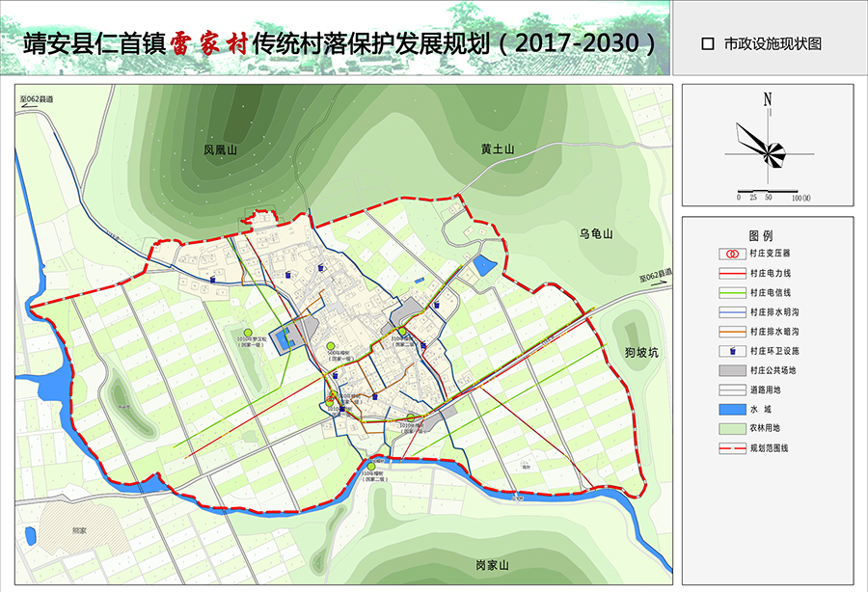Click the blue pond below 乌龟山 slope
This screenshot has height=592, width=868.
coord(484,265)
